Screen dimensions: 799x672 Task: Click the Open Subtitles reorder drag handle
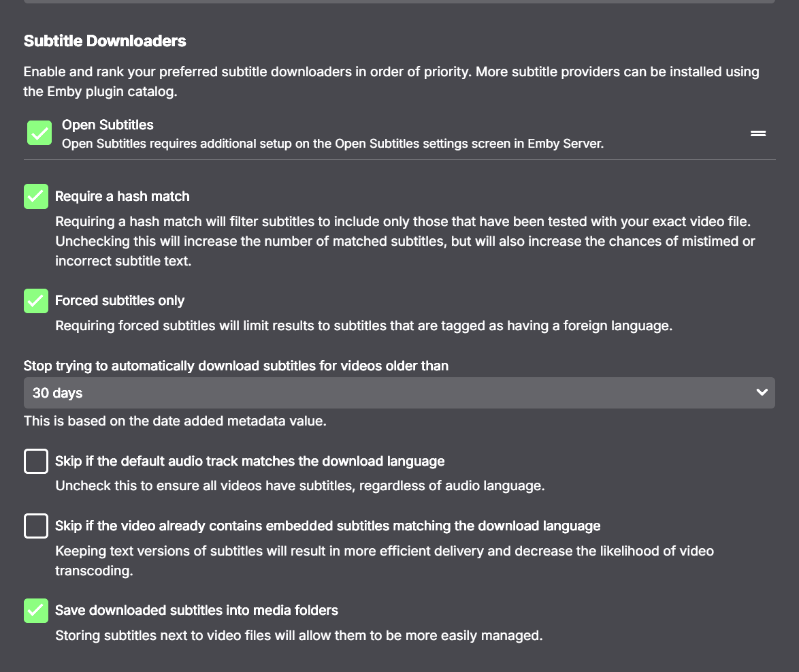pyautogui.click(x=757, y=133)
